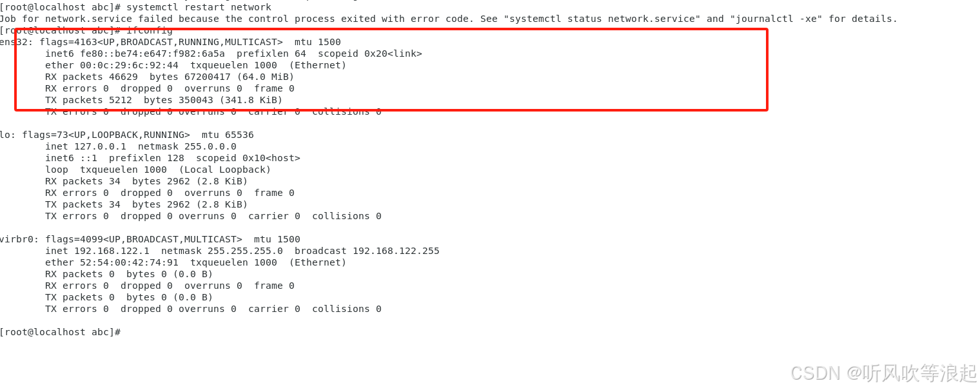
Task: Click the netmask 255.0.0.0 value
Action: 210,146
